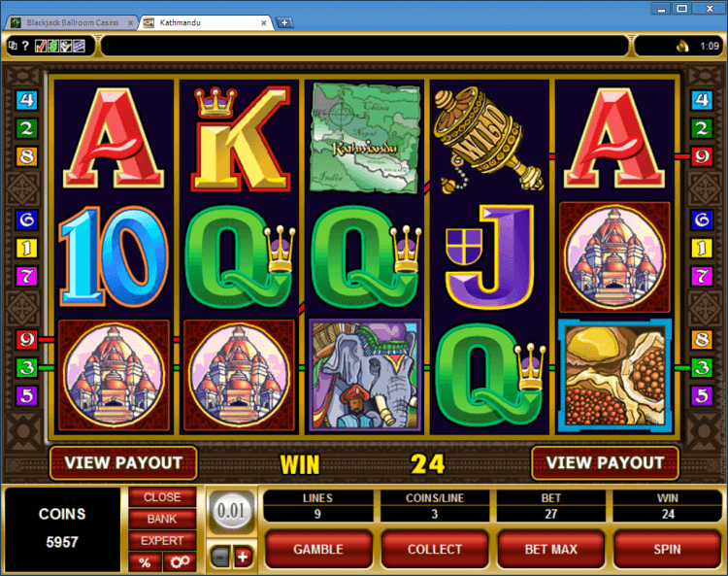Click the question mark help icon
The width and height of the screenshot is (728, 576).
25,46
